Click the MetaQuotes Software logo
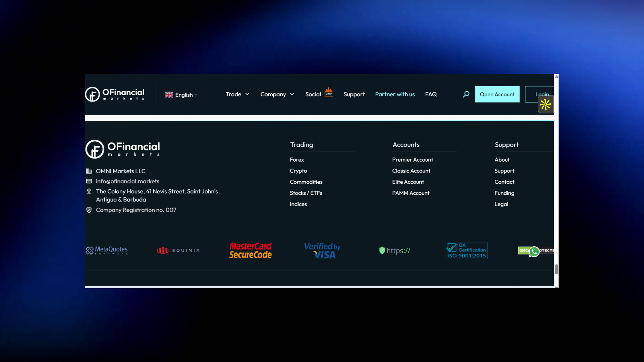 (107, 250)
